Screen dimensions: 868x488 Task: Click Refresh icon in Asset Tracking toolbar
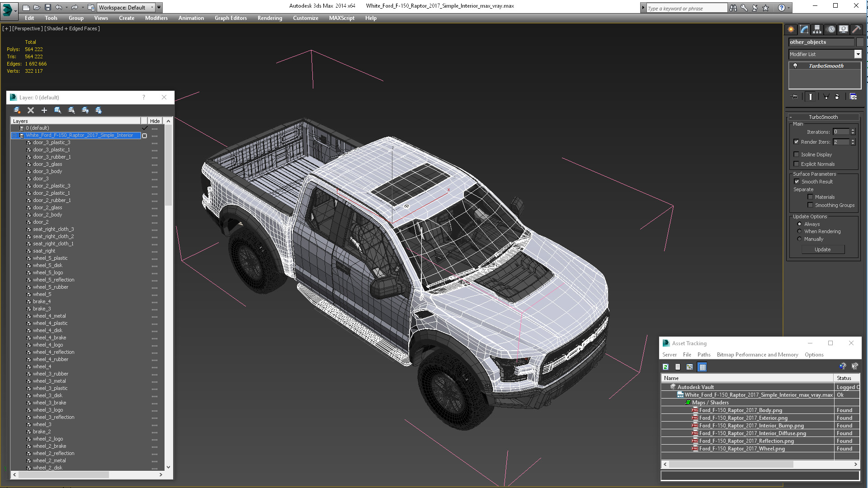[x=665, y=367]
